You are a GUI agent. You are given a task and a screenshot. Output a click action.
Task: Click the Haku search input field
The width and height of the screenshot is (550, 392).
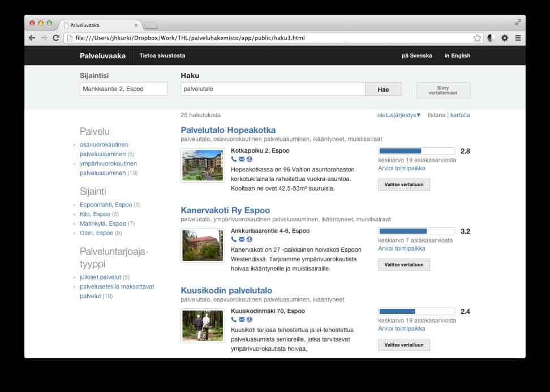(x=273, y=89)
